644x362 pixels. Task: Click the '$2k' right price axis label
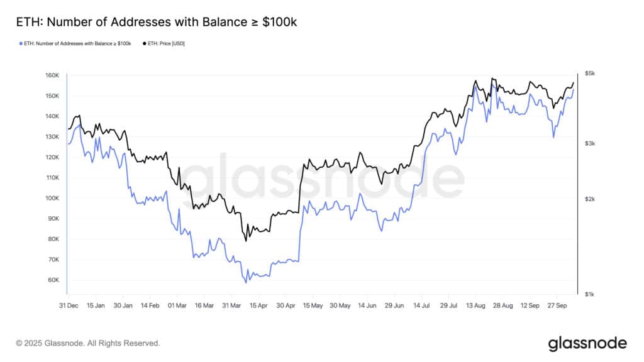[x=589, y=199]
